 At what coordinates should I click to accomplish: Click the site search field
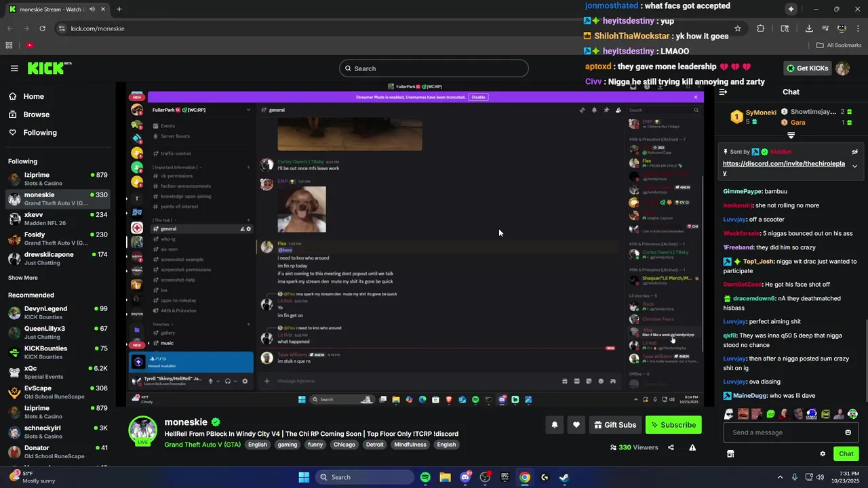433,68
